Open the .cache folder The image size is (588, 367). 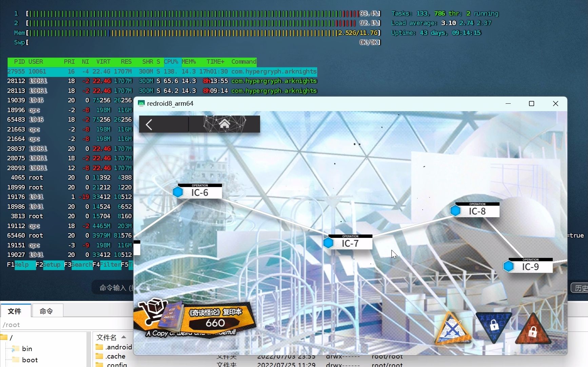[111, 356]
